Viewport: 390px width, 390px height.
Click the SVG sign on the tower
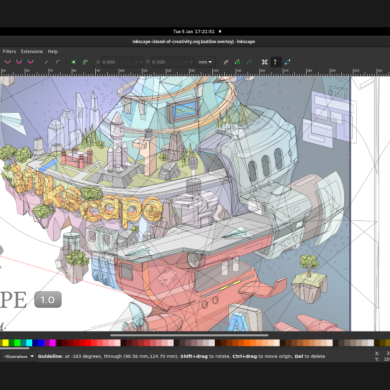tap(184, 110)
